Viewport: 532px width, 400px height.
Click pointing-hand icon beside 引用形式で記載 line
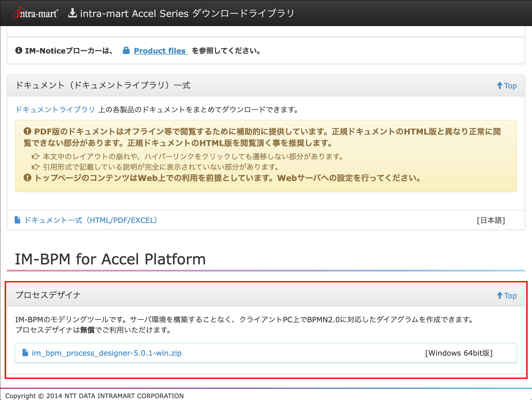35,167
